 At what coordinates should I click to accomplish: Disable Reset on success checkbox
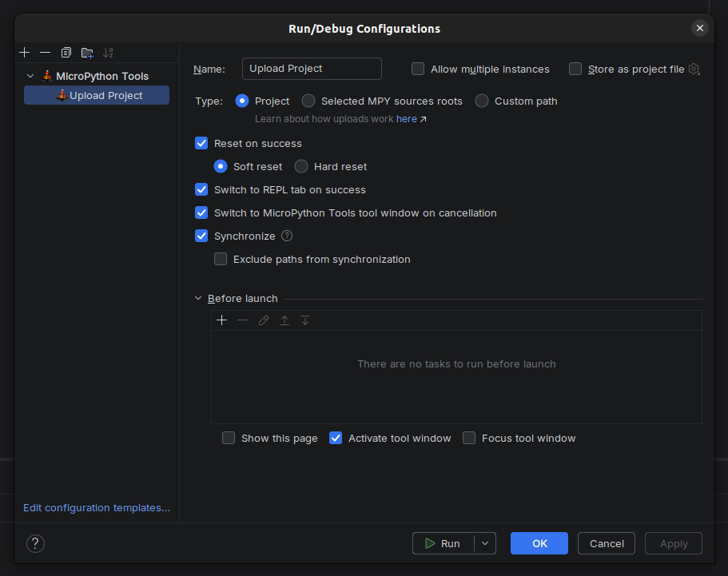[x=201, y=144]
